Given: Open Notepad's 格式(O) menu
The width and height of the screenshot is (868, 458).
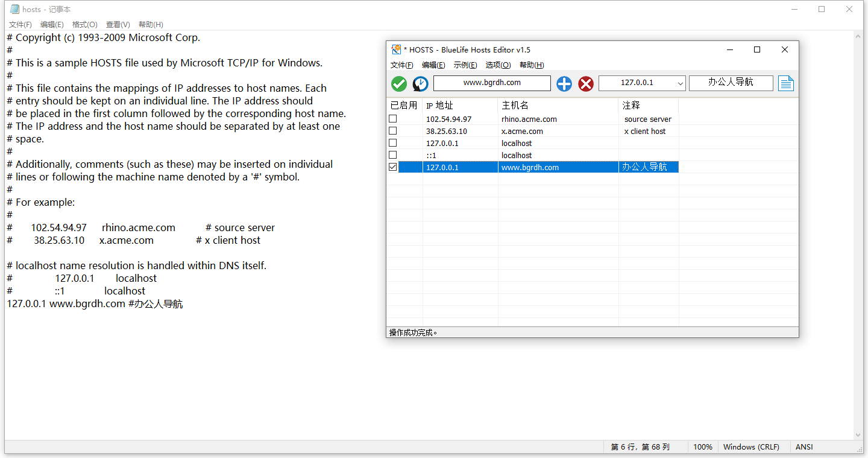Looking at the screenshot, I should pyautogui.click(x=84, y=25).
